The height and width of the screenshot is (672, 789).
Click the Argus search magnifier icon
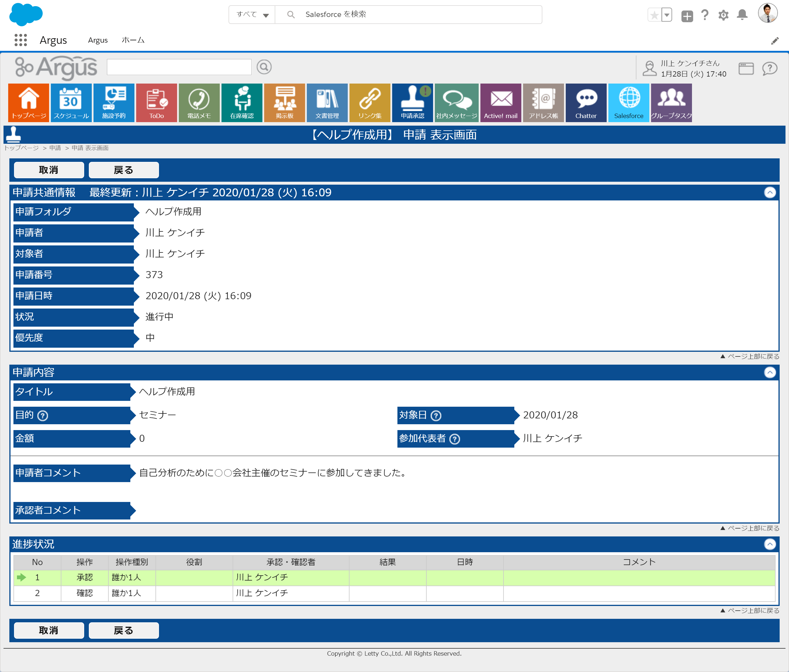point(264,67)
